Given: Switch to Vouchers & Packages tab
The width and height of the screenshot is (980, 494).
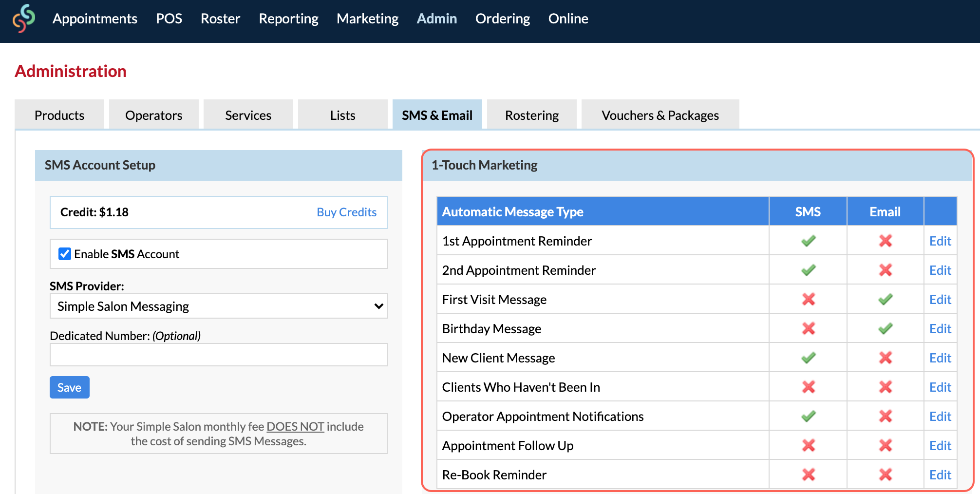Looking at the screenshot, I should tap(660, 115).
